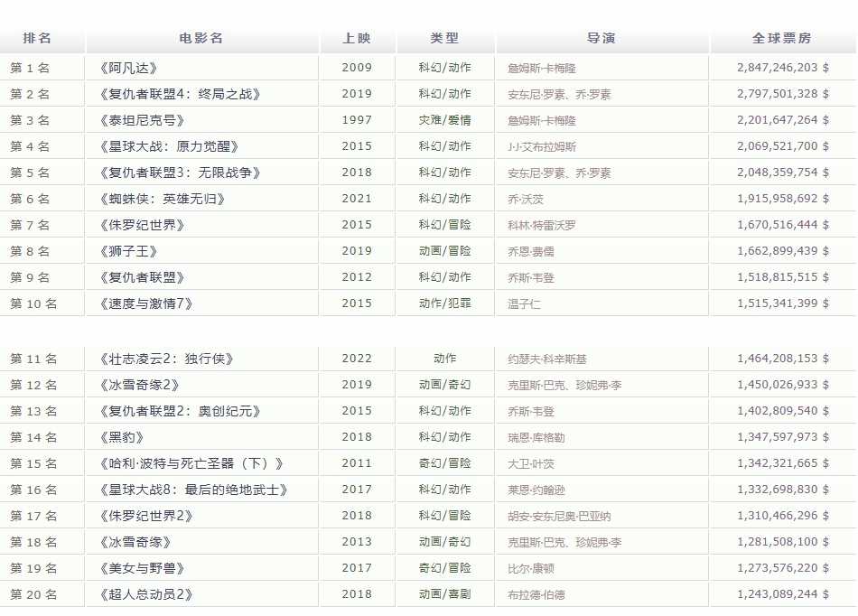Click on 《星球大战：原力觉醒》
Screen dimensions: 858x616
169,146
